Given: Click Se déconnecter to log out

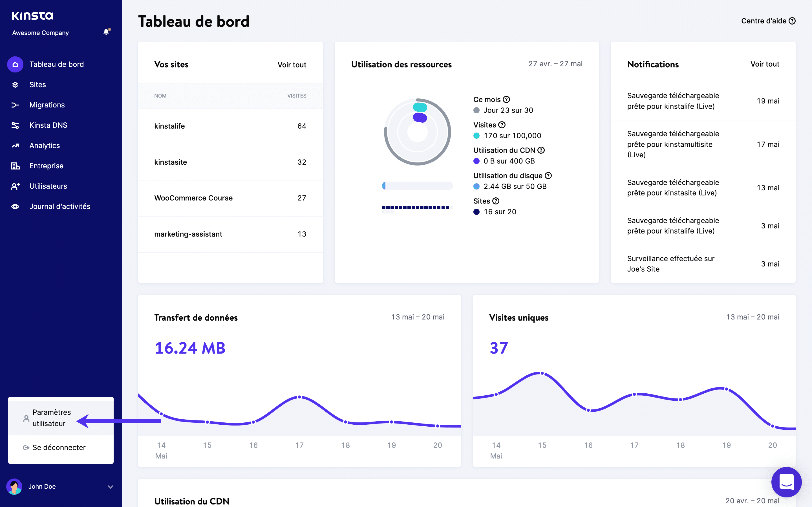Looking at the screenshot, I should pos(59,448).
